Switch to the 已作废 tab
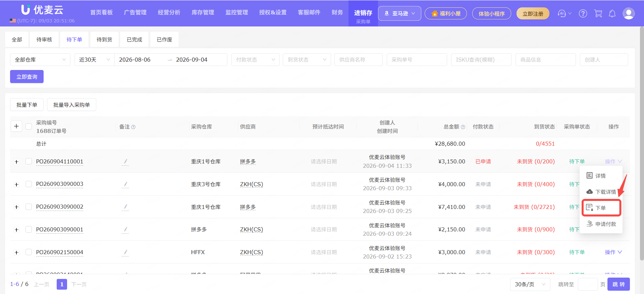This screenshot has height=294, width=644. click(164, 40)
